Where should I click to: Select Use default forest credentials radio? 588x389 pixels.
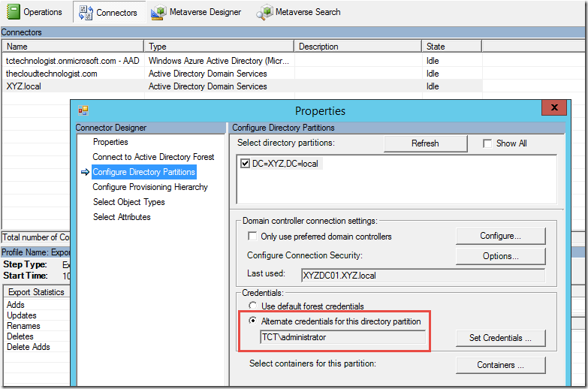pos(253,306)
